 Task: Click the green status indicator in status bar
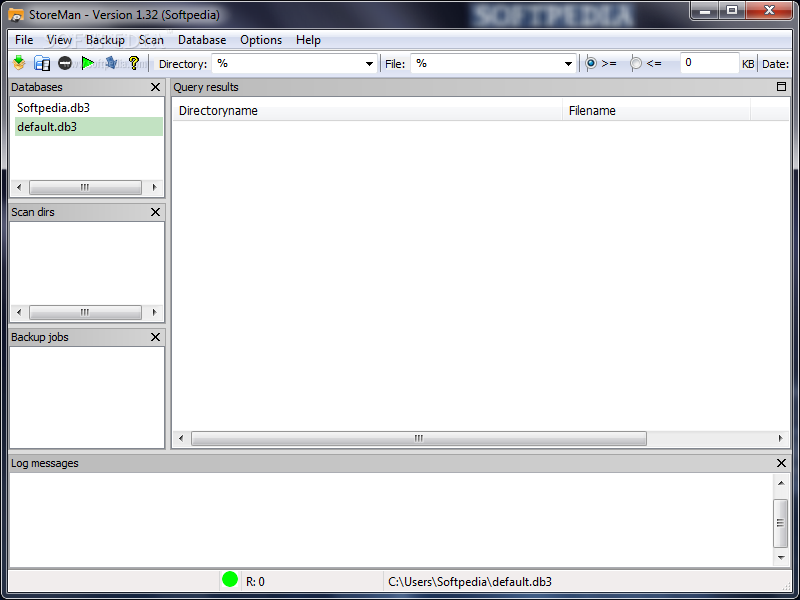tap(230, 580)
